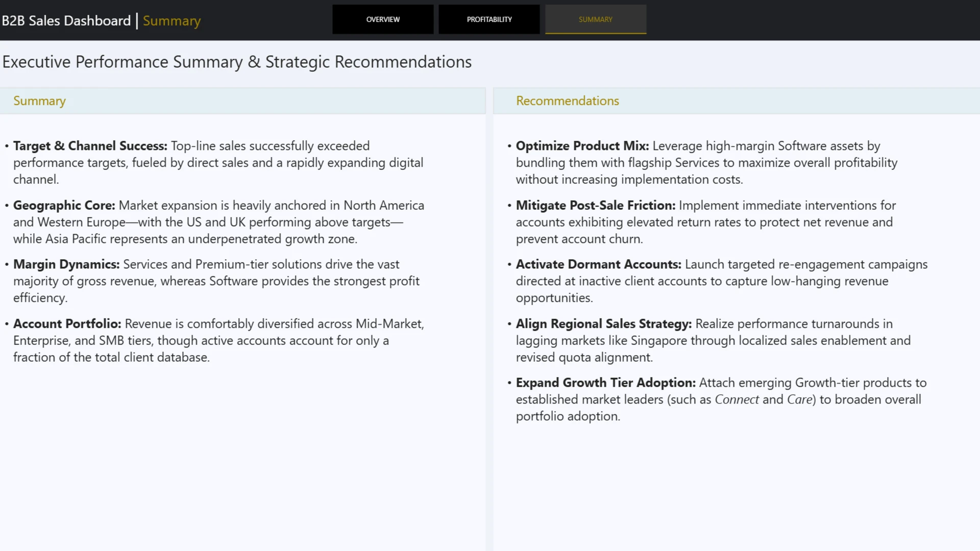The image size is (980, 551).
Task: Select the Activate Dormant Accounts heading
Action: (599, 264)
